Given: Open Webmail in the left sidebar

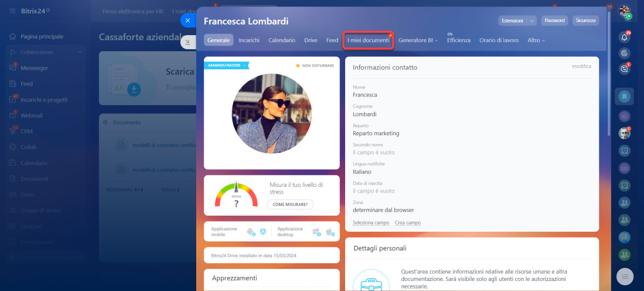Looking at the screenshot, I should (x=31, y=116).
